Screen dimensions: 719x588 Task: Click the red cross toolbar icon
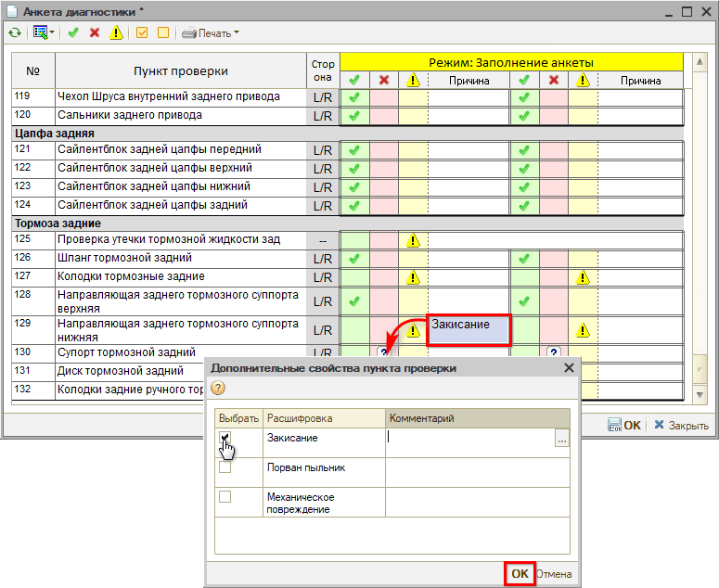pyautogui.click(x=95, y=33)
